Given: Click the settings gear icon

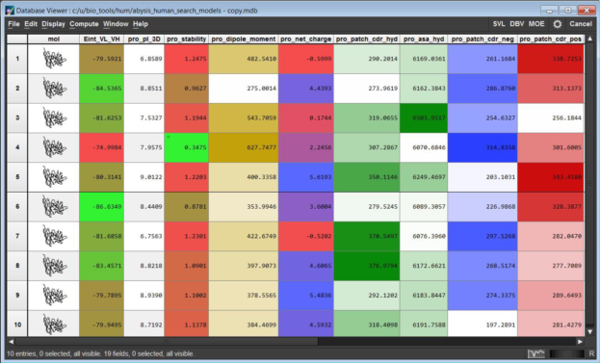Looking at the screenshot, I should click(x=558, y=24).
